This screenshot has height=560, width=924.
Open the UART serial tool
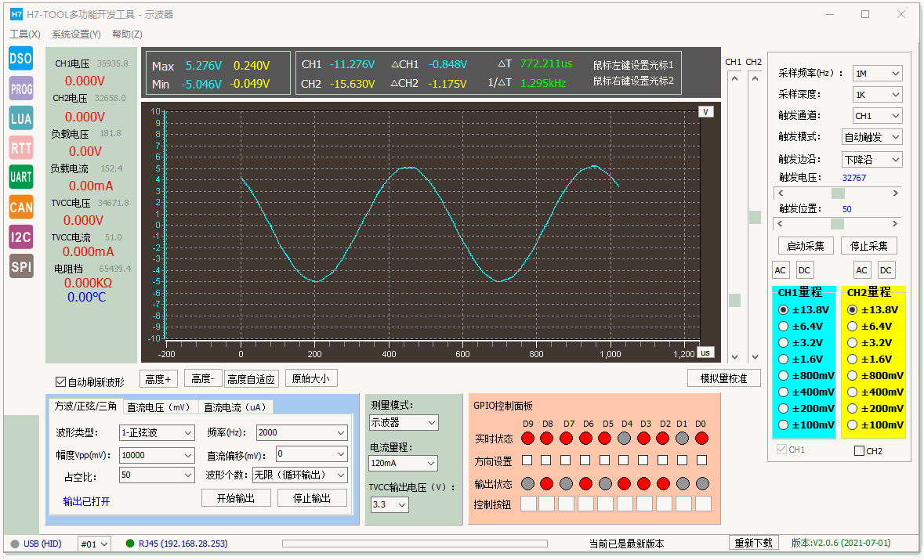click(x=21, y=177)
